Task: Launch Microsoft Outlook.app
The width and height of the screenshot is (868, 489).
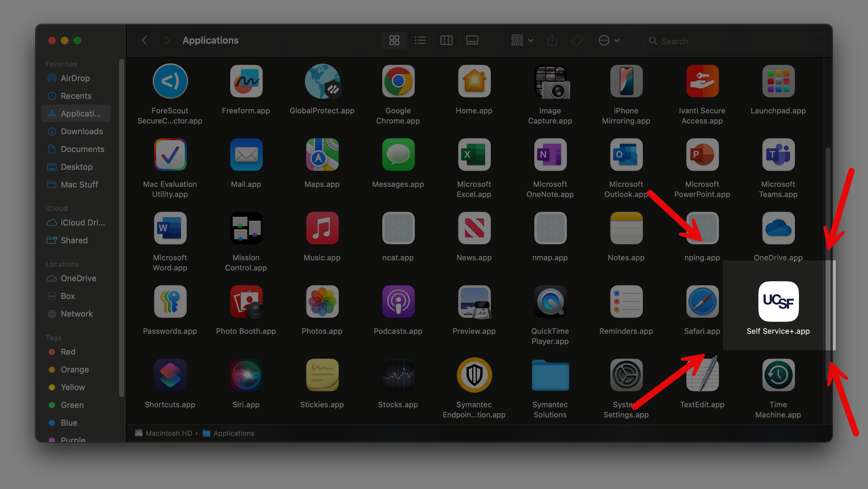Action: tap(626, 155)
